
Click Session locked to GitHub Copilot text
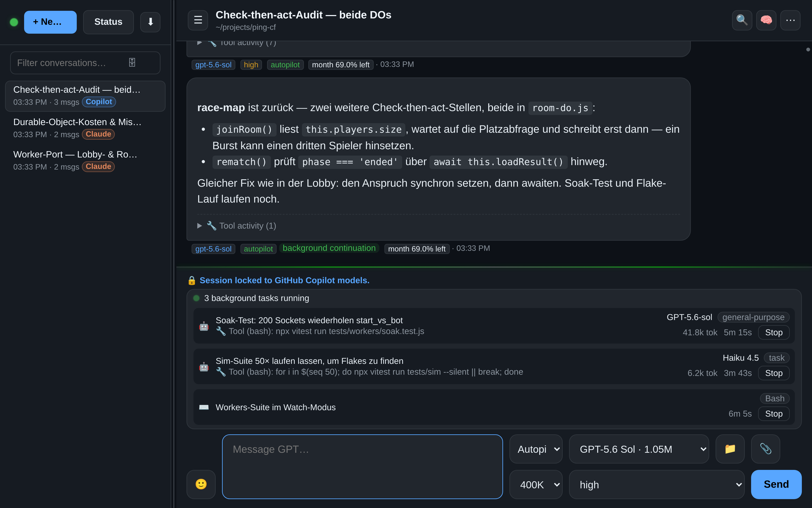[x=284, y=280]
